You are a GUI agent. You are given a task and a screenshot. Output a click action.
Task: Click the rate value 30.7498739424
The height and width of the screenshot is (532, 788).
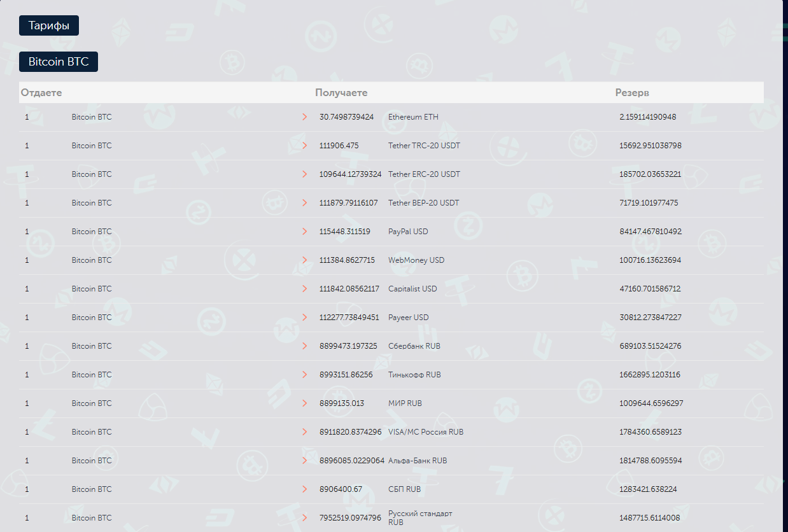pos(347,117)
